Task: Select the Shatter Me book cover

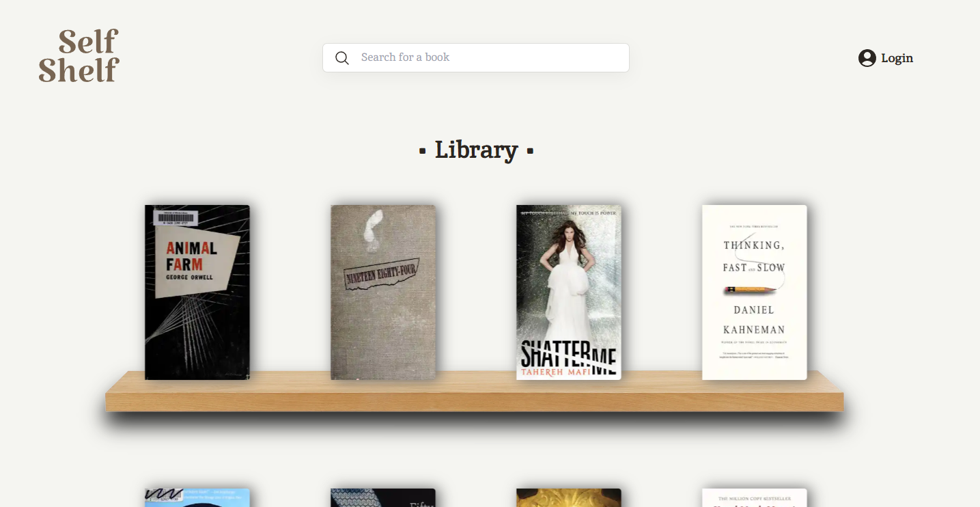Action: tap(569, 292)
